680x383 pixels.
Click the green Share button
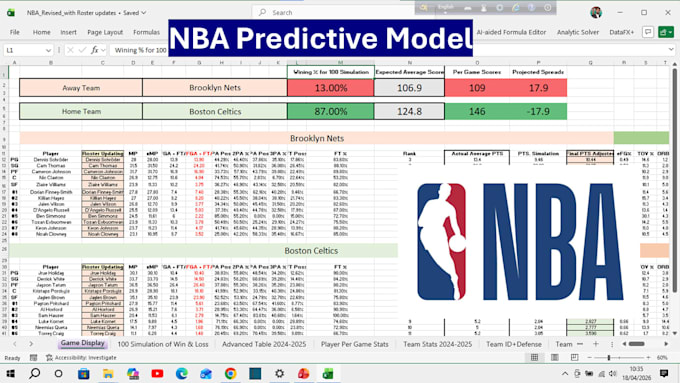(666, 32)
